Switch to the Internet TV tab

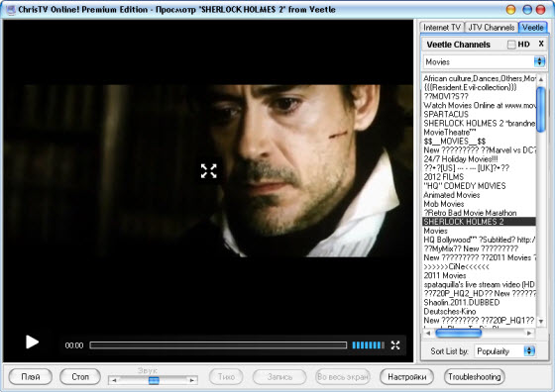[442, 28]
